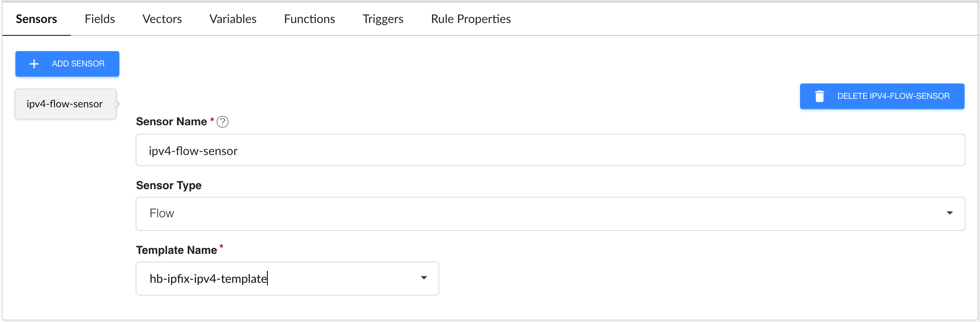Click the Sensor Type label
The width and height of the screenshot is (980, 322).
click(169, 186)
